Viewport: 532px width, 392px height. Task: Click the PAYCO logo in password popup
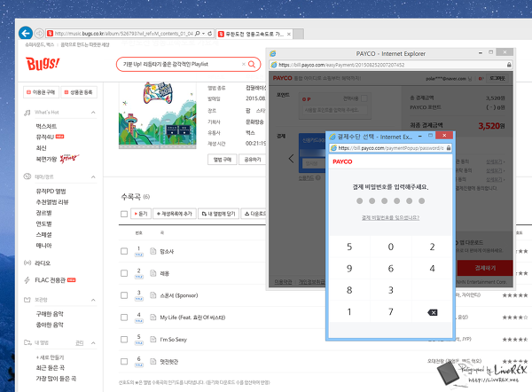pos(342,161)
